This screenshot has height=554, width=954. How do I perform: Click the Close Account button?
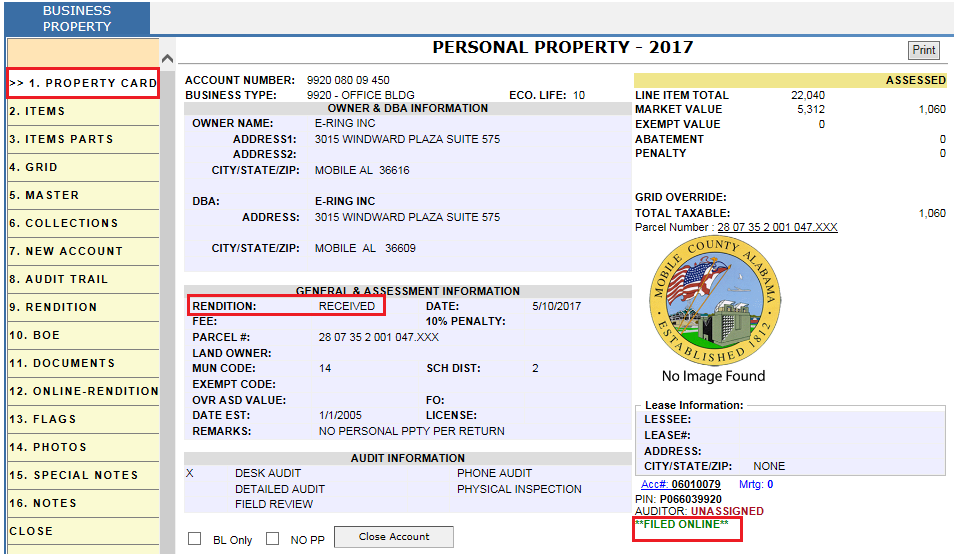tap(394, 537)
